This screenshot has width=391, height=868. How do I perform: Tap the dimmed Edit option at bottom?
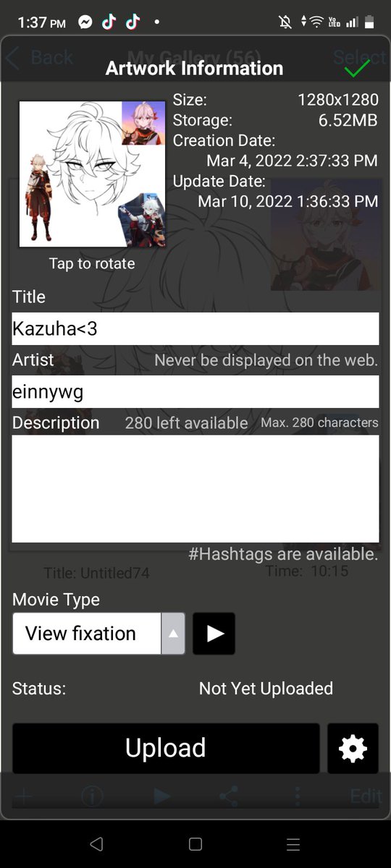(366, 796)
